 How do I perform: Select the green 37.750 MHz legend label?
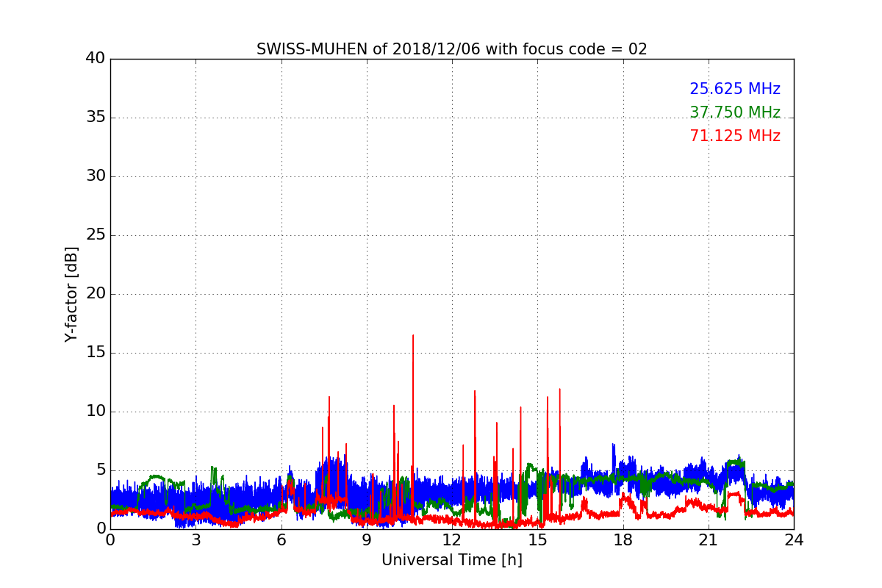click(x=735, y=112)
